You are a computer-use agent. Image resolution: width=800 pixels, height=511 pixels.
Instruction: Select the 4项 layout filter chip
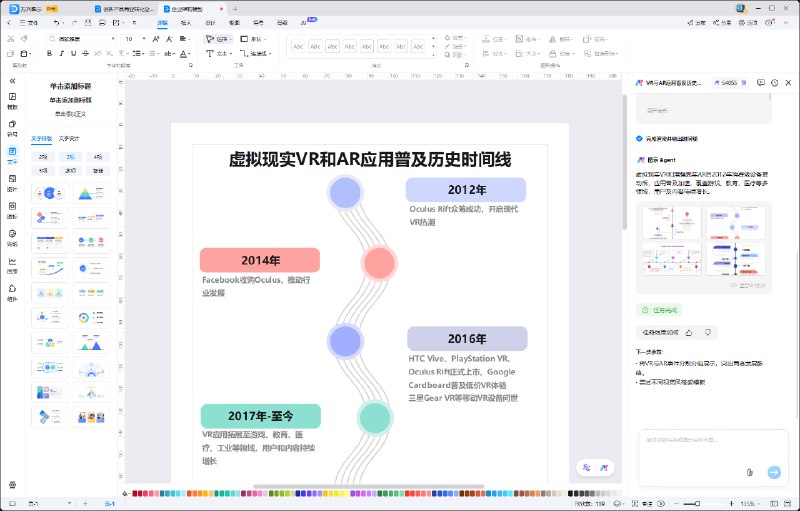pyautogui.click(x=98, y=157)
